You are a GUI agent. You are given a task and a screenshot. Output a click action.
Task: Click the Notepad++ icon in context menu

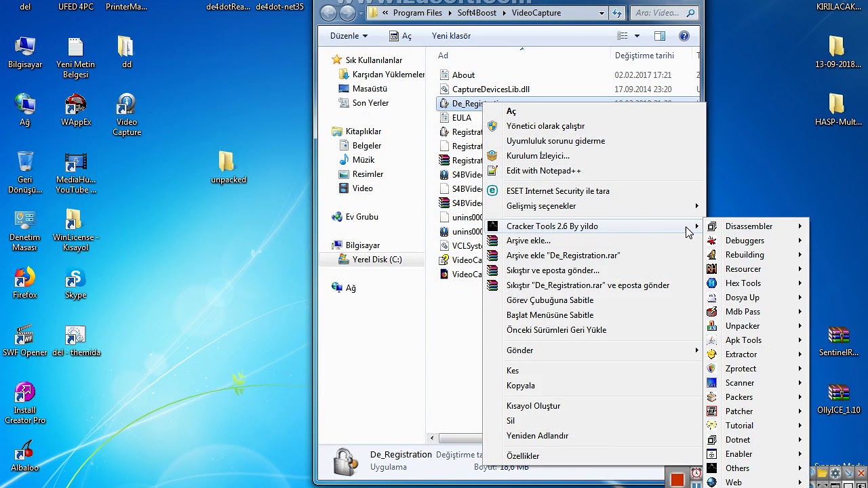(x=492, y=171)
